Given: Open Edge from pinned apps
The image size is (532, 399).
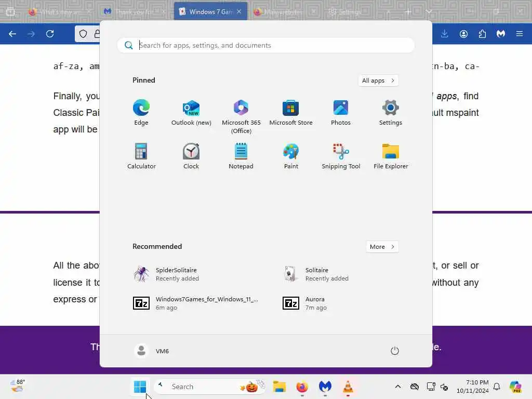Looking at the screenshot, I should pyautogui.click(x=141, y=113).
